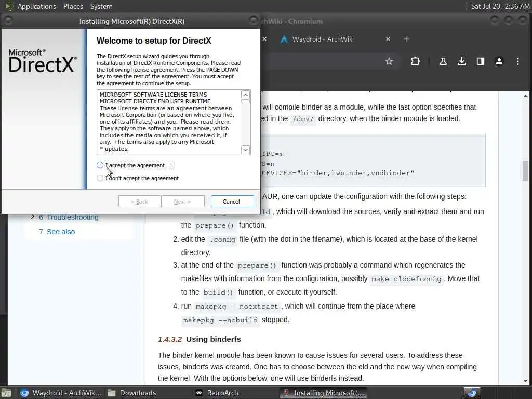Open the System menu in top panel
This screenshot has height=399, width=532.
101,6
